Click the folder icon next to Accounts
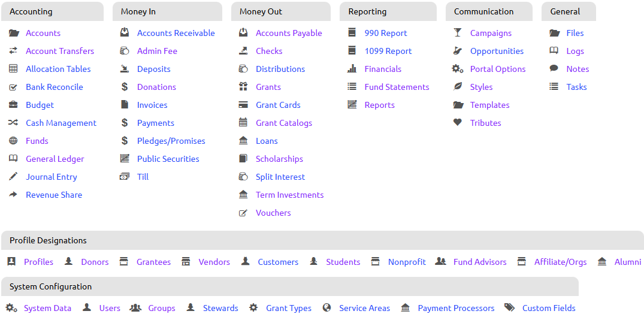The width and height of the screenshot is (644, 317). coord(14,34)
